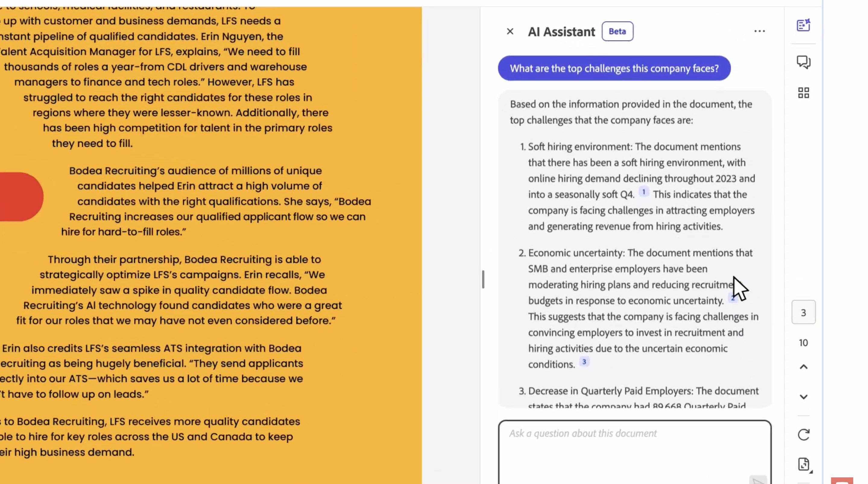This screenshot has width=868, height=484.
Task: Click the AI Assistant panel title
Action: tap(561, 32)
